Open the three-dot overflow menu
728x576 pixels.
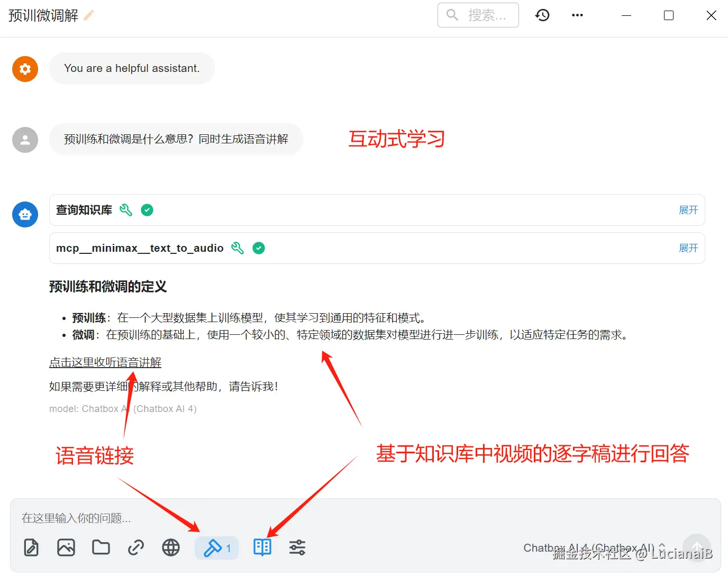(577, 15)
